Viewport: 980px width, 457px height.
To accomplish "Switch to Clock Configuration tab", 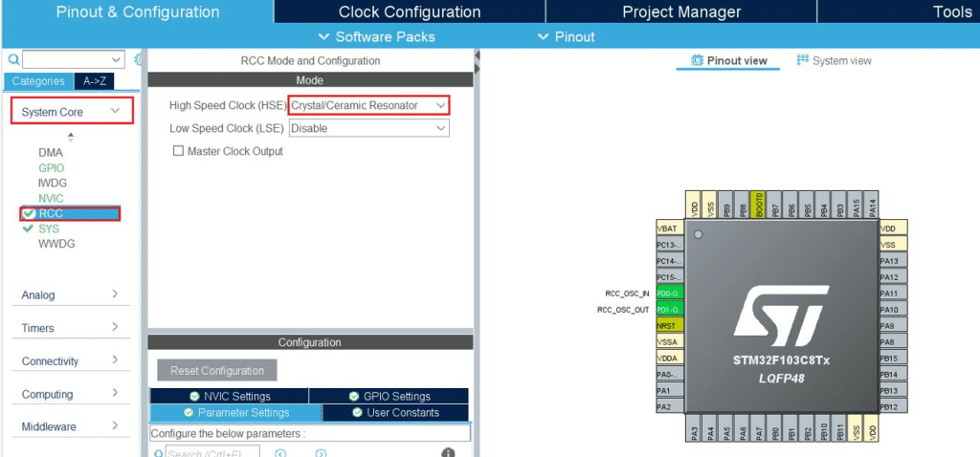I will [410, 11].
